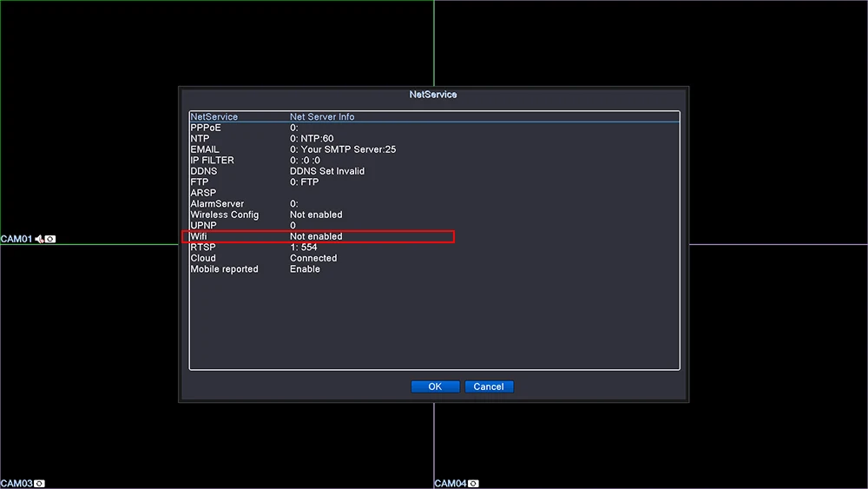
Task: Confirm with the OK button
Action: point(435,387)
